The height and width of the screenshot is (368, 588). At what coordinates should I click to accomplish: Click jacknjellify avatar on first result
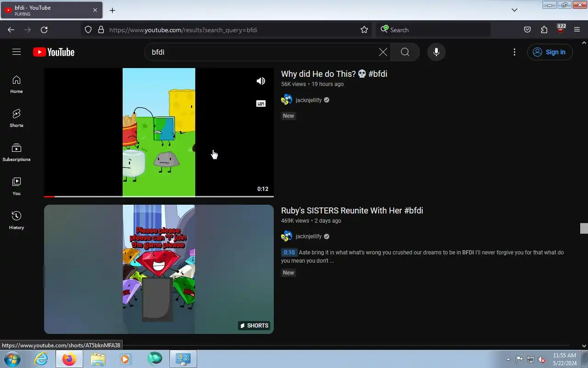coord(287,100)
